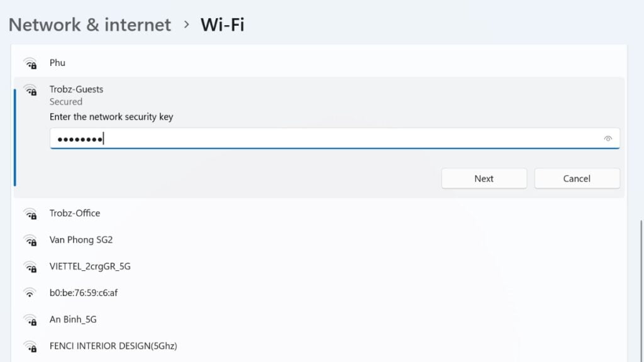The height and width of the screenshot is (362, 644).
Task: Click the Wi-Fi icon next to Trobz-Office
Action: (30, 213)
